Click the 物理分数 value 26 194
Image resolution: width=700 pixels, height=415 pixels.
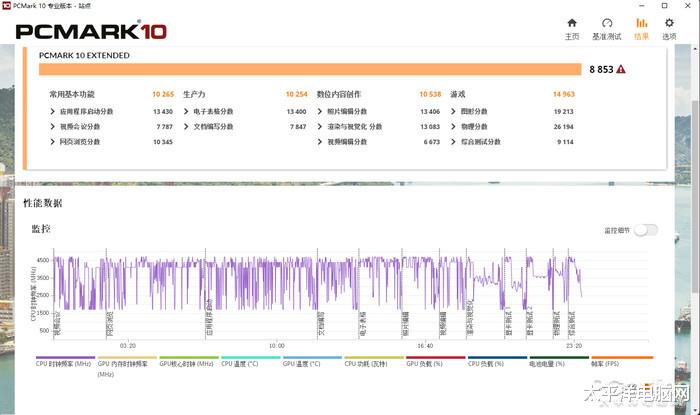point(563,127)
